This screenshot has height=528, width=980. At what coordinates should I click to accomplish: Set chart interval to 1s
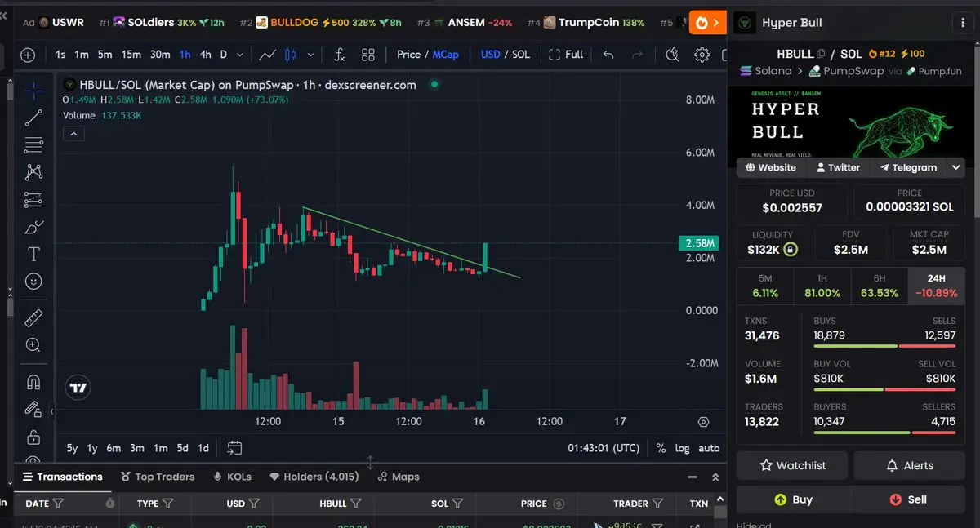point(60,55)
